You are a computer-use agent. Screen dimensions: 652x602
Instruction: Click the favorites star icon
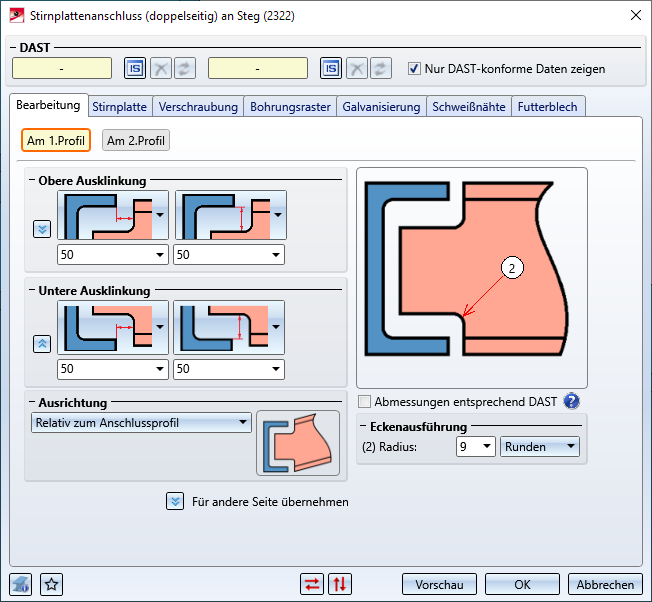coord(52,585)
